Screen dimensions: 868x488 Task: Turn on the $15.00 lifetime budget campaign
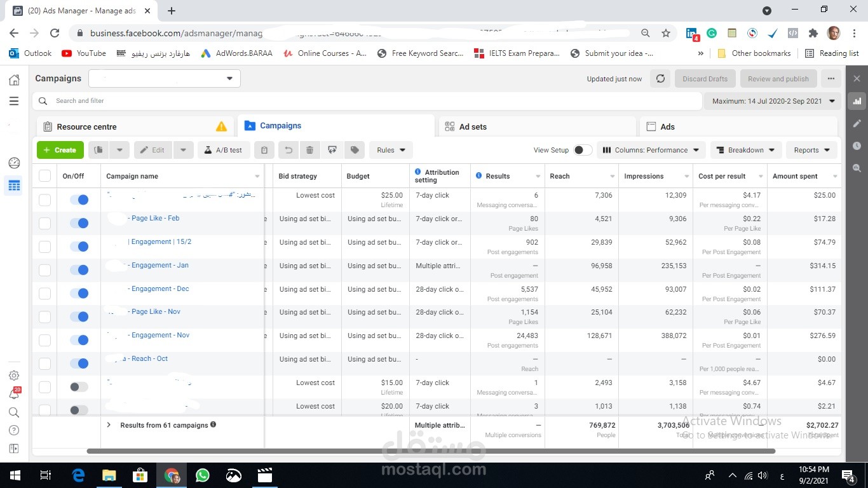79,387
